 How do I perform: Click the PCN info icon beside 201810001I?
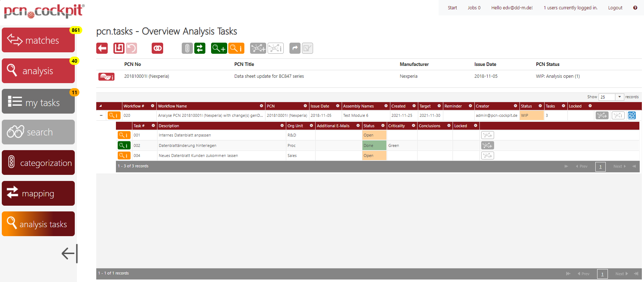pos(106,77)
